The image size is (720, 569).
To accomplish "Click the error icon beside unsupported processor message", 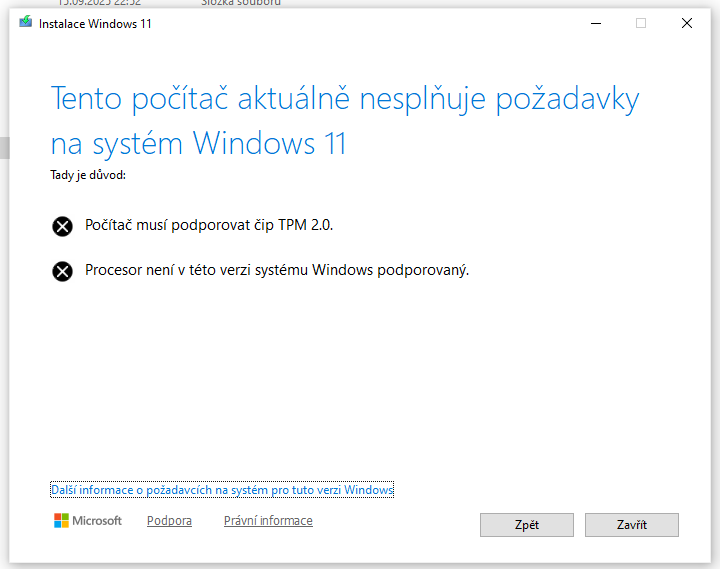I will tap(62, 271).
